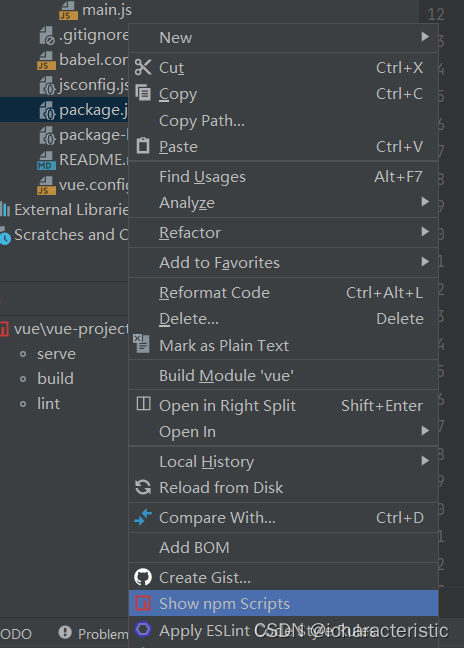The width and height of the screenshot is (464, 648).
Task: Click the External Libraries icon
Action: coord(5,210)
